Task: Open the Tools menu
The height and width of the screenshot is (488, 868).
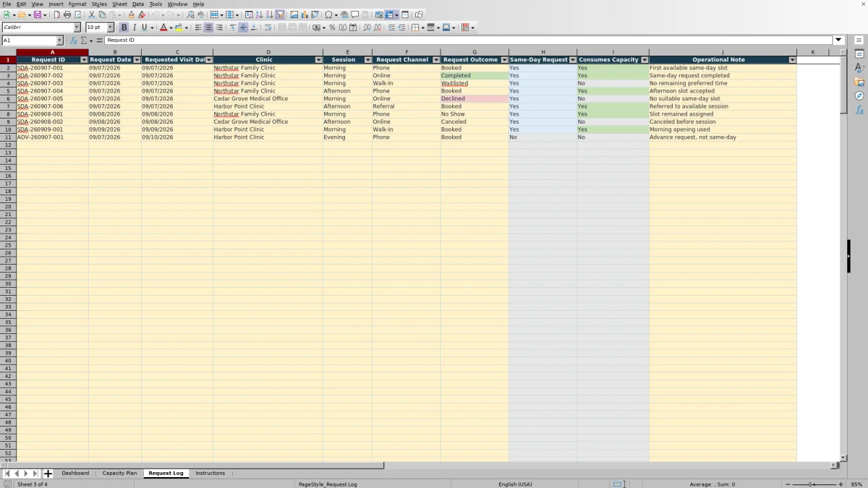Action: [x=156, y=4]
